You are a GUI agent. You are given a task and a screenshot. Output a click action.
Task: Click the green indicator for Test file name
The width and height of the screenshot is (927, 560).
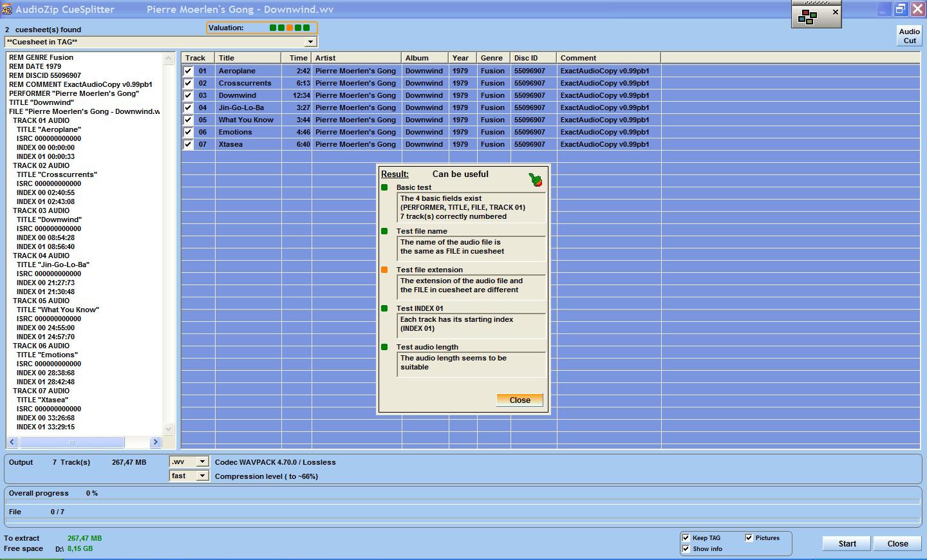(384, 231)
